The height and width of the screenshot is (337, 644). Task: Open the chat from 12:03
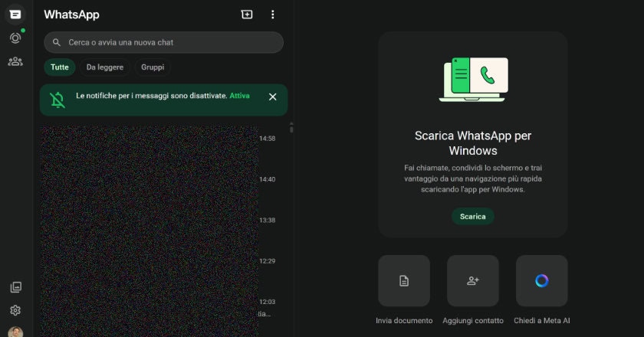coord(163,307)
